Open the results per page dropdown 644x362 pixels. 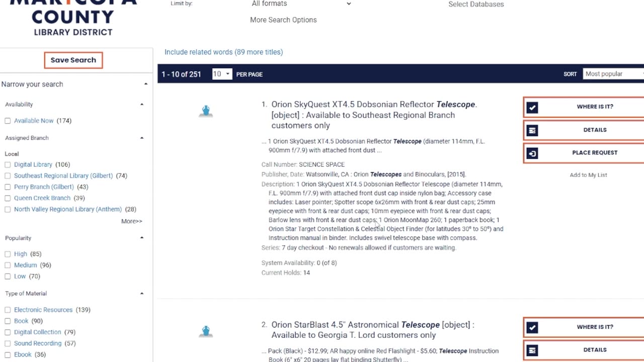tap(222, 74)
